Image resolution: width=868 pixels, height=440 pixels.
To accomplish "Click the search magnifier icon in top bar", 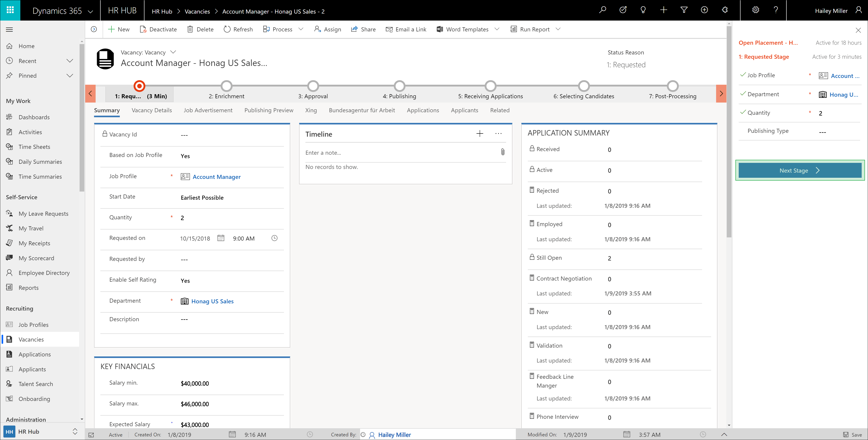I will 602,10.
